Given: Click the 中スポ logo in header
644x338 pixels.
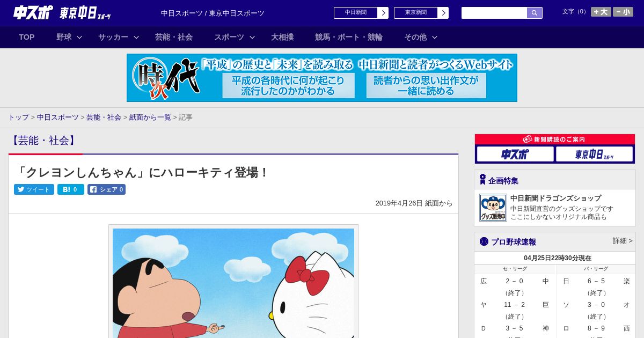Looking at the screenshot, I should point(33,12).
